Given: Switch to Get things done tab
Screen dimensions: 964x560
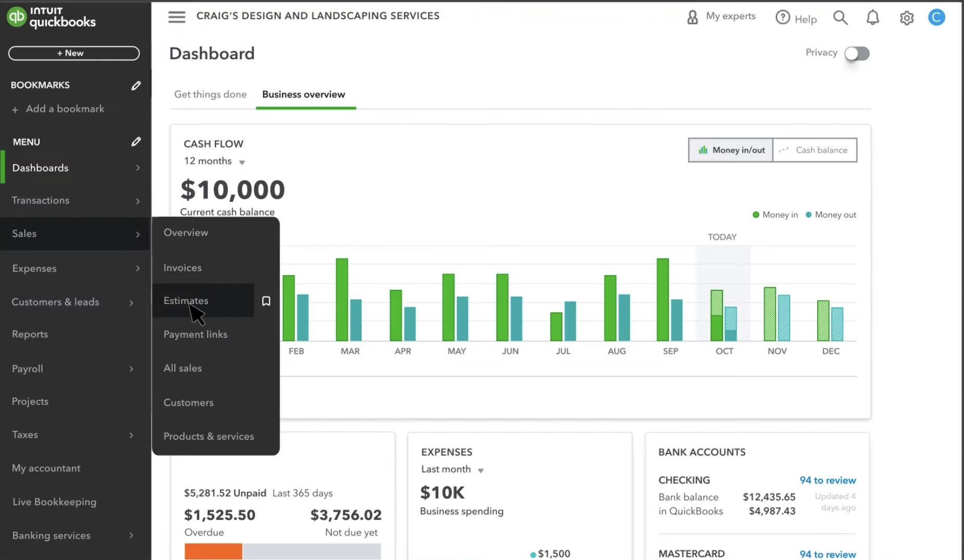Looking at the screenshot, I should (x=210, y=94).
